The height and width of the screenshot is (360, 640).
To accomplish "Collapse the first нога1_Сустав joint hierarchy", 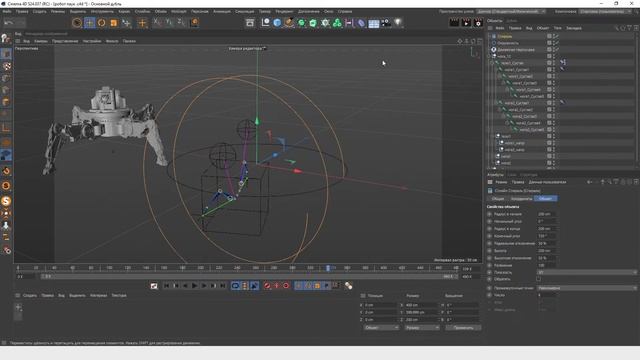I will click(x=492, y=63).
